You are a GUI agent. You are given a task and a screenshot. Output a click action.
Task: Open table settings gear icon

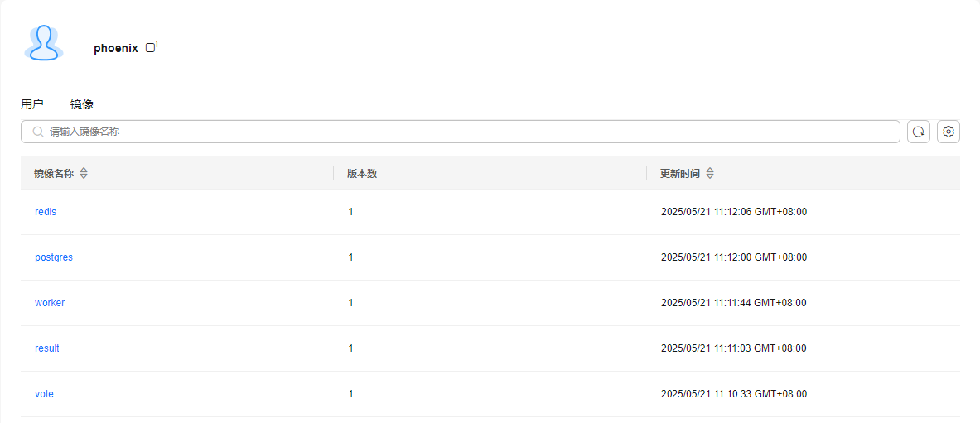[x=949, y=132]
